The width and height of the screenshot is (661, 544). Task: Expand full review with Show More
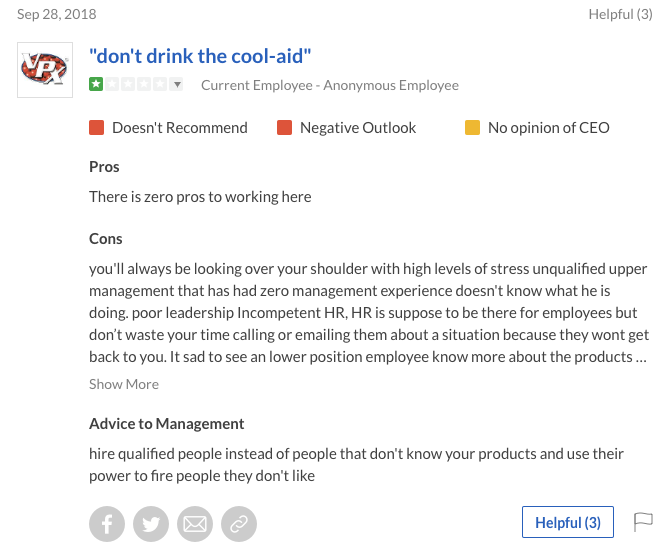pyautogui.click(x=124, y=384)
